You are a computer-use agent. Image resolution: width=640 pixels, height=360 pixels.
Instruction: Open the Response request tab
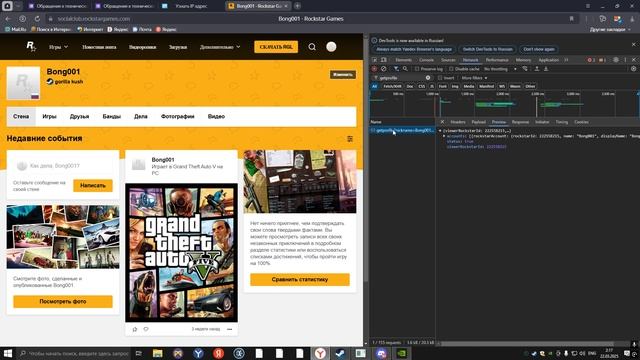coord(520,122)
